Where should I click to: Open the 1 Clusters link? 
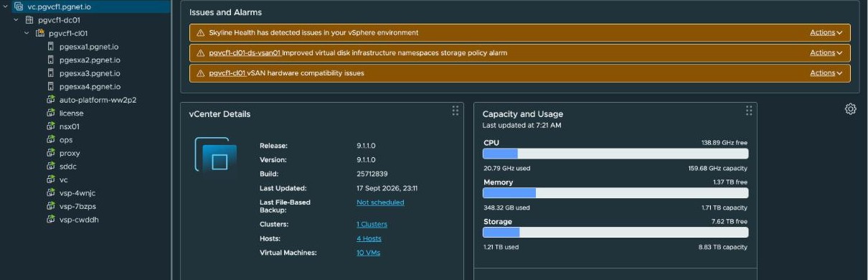click(x=372, y=224)
